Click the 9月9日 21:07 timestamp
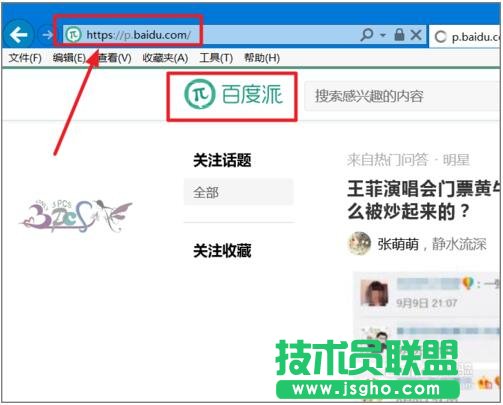 [x=426, y=303]
